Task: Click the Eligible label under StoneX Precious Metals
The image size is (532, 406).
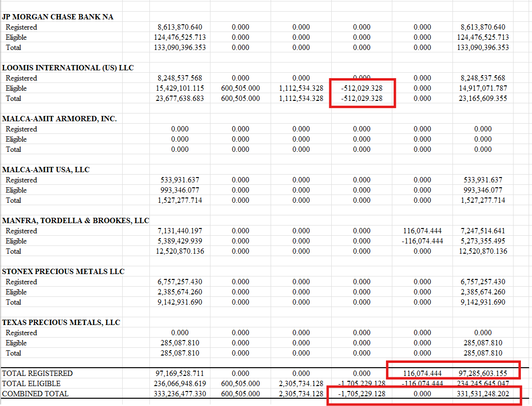Action: [x=16, y=292]
